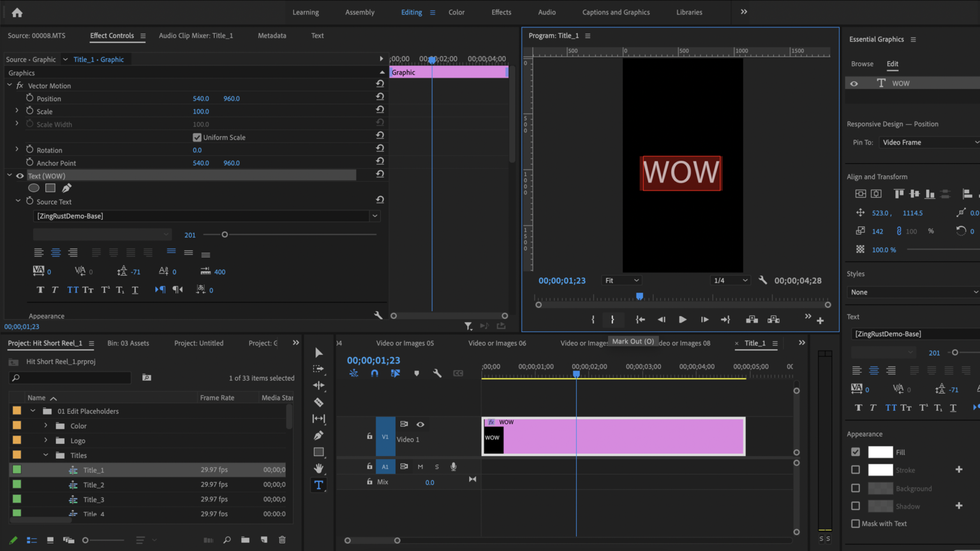Enable the Stroke checkbox in Appearance
The height and width of the screenshot is (551, 980).
click(x=856, y=470)
